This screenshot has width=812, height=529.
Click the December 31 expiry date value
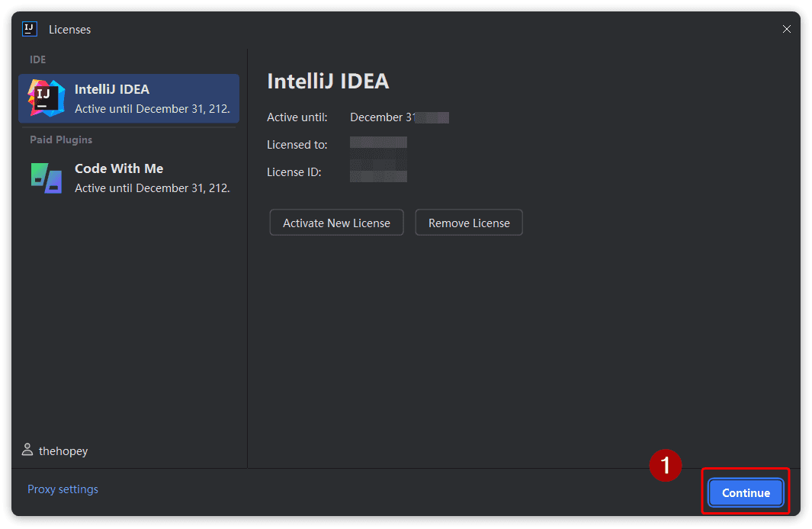(400, 117)
